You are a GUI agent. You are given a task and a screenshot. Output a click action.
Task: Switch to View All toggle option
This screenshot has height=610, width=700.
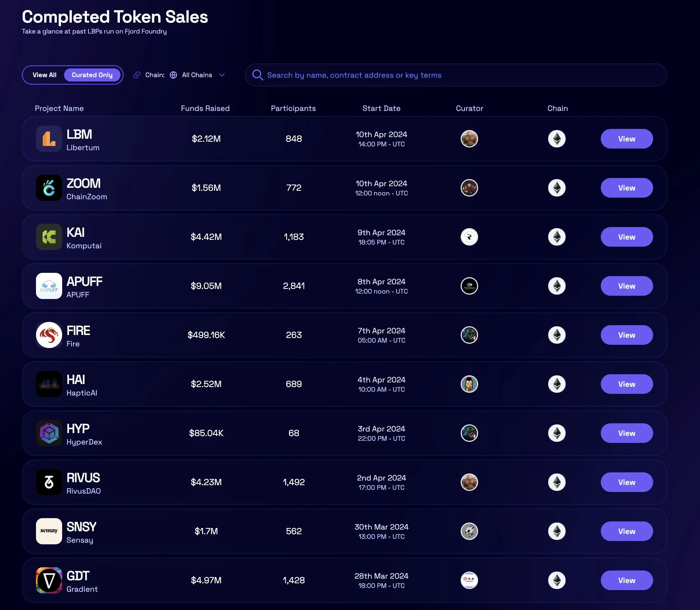pos(45,75)
